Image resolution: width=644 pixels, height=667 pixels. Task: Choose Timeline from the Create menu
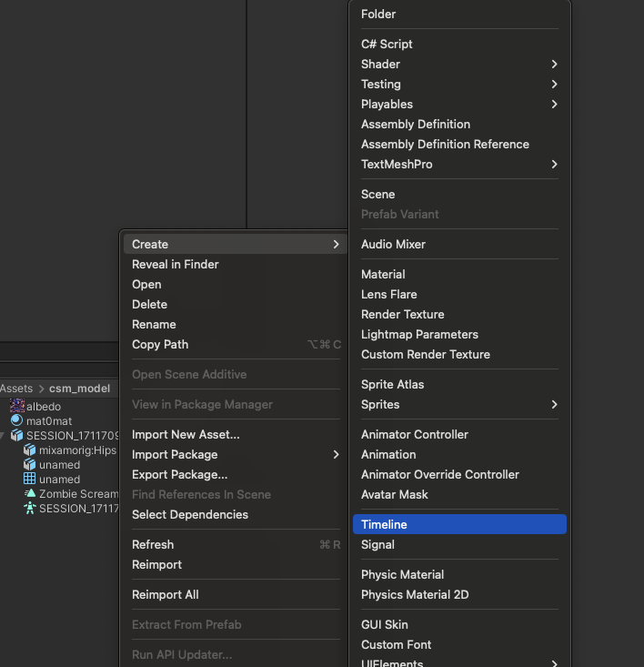tap(384, 524)
